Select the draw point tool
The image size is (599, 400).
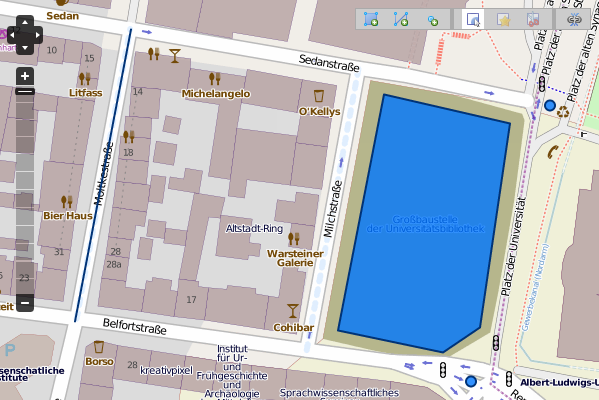point(432,20)
